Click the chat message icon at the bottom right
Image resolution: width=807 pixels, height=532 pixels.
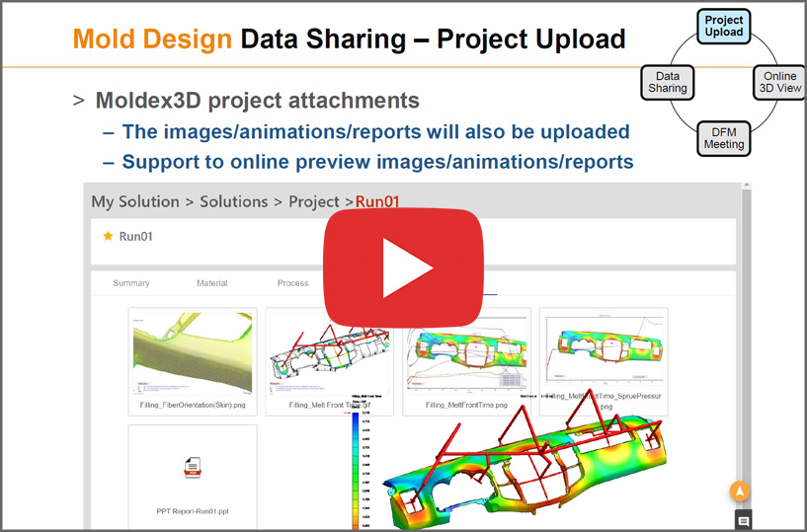click(743, 520)
